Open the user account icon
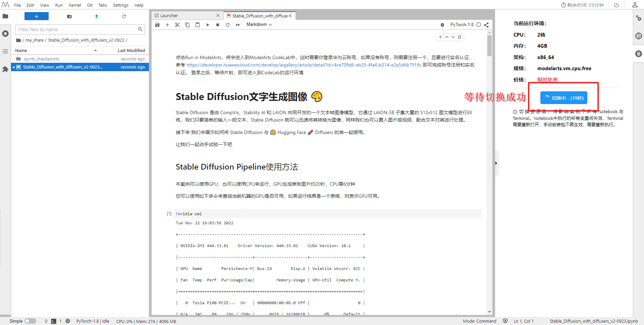The width and height of the screenshot is (644, 325). click(635, 5)
